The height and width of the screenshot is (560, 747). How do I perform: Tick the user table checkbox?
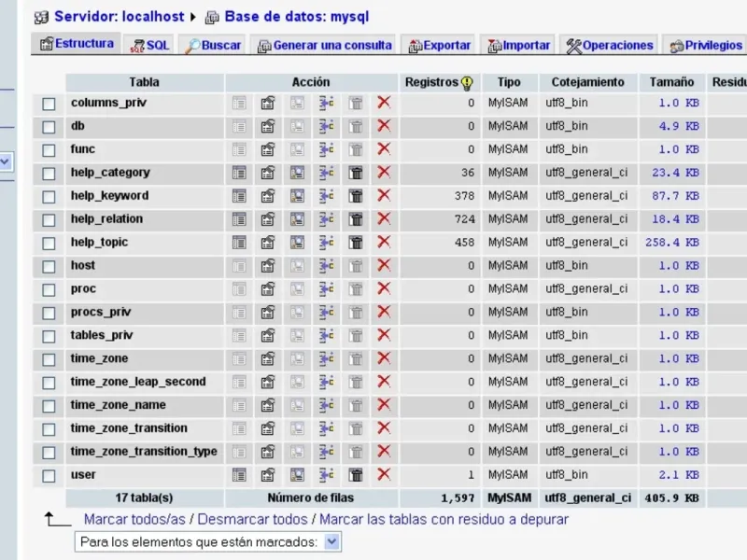click(49, 476)
